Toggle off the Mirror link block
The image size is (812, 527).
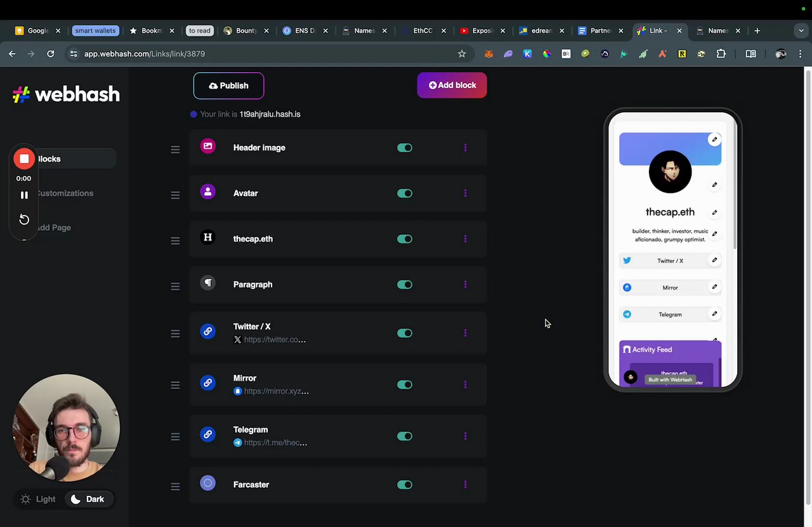[x=405, y=384]
